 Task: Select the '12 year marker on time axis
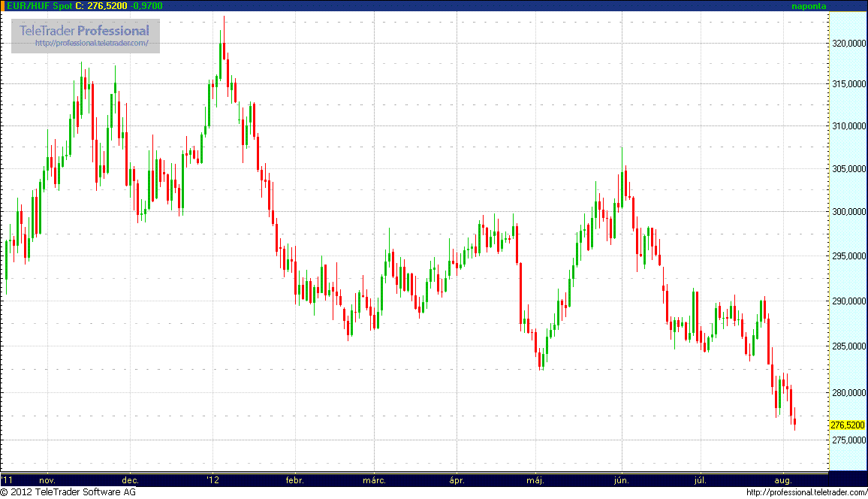tap(214, 479)
